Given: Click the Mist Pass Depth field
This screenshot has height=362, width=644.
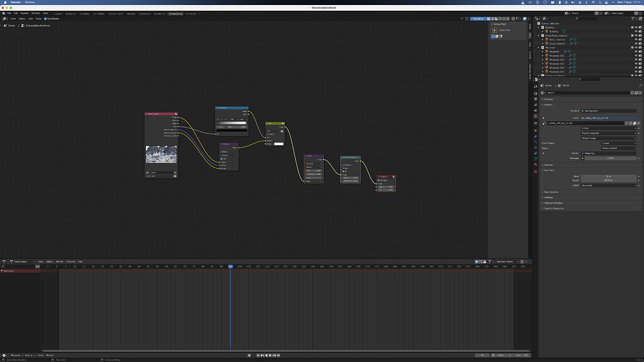Looking at the screenshot, I should 608,180.
